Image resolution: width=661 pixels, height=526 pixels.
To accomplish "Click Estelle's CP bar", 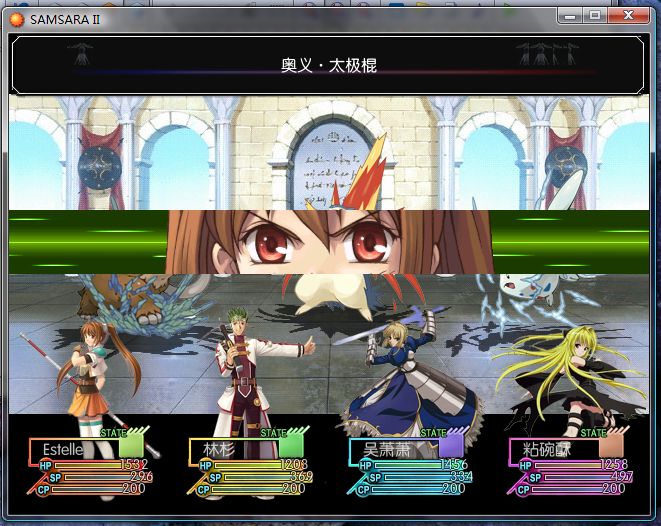I will (96, 489).
